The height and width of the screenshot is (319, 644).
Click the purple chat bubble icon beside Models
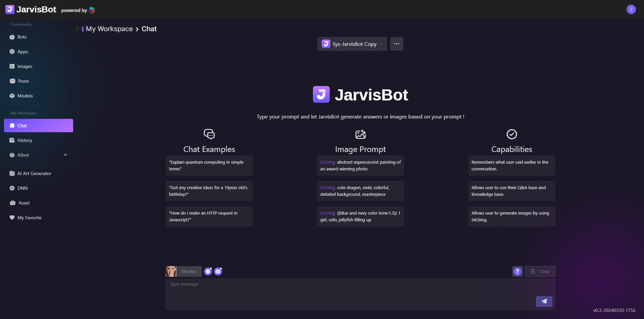tap(208, 271)
